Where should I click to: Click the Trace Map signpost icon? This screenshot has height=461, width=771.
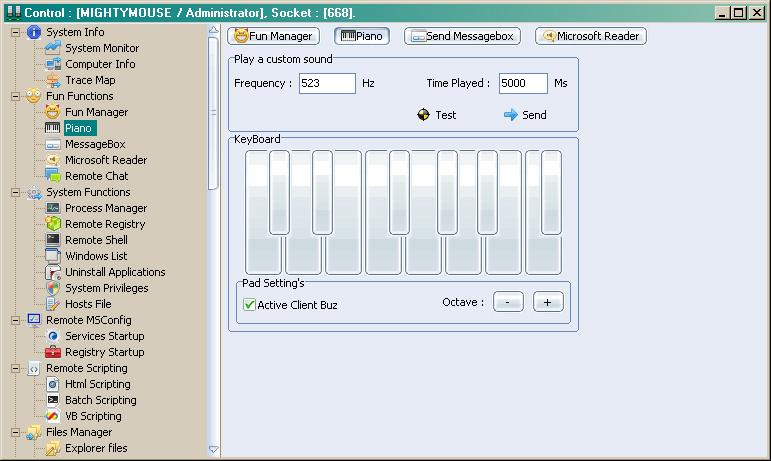click(53, 80)
